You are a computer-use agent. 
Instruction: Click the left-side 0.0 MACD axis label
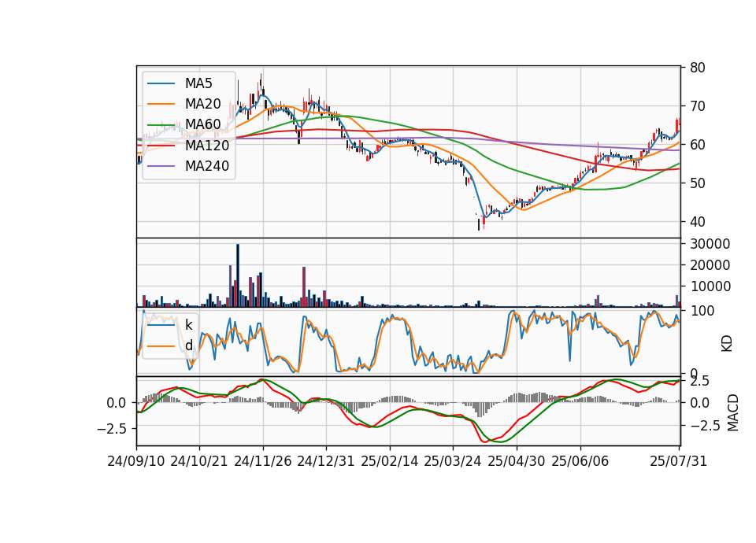117,403
